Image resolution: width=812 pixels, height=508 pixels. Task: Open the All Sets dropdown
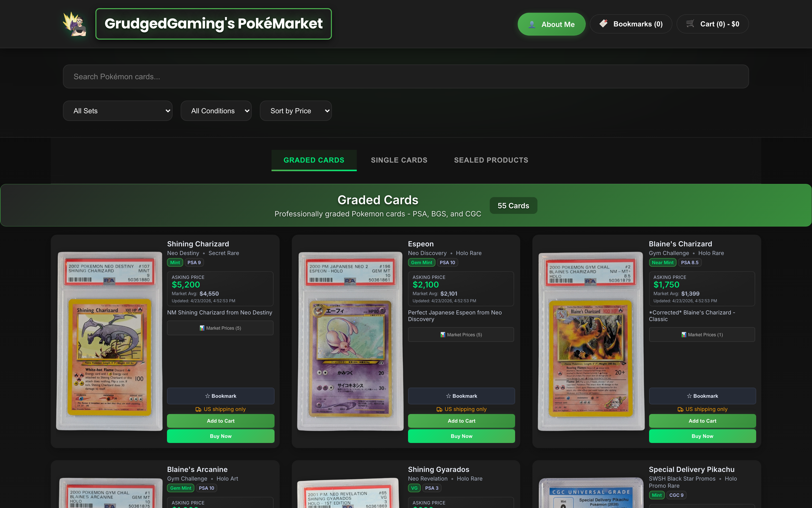118,111
